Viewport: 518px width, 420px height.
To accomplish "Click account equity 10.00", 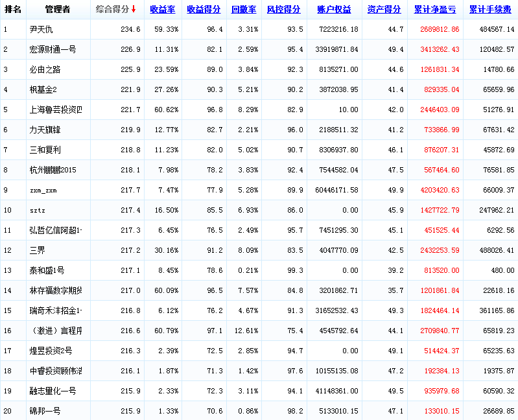I will (x=349, y=110).
